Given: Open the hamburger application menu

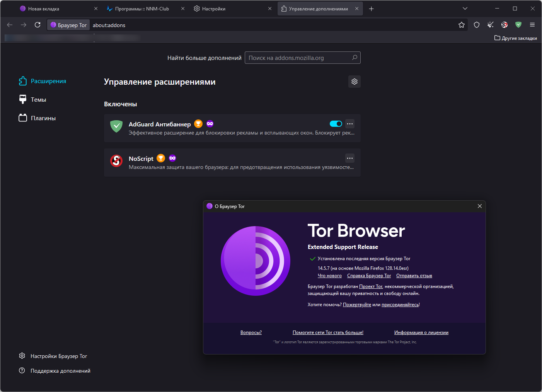Looking at the screenshot, I should (532, 25).
